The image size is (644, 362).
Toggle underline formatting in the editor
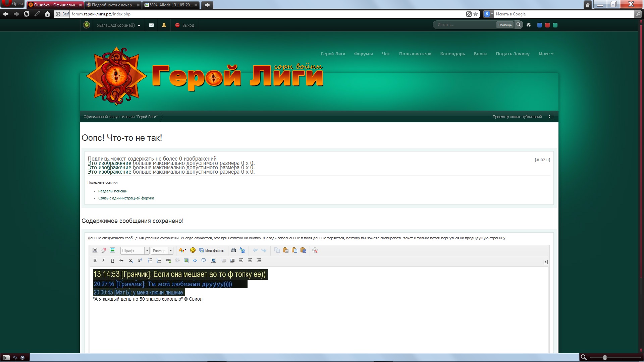pyautogui.click(x=112, y=260)
